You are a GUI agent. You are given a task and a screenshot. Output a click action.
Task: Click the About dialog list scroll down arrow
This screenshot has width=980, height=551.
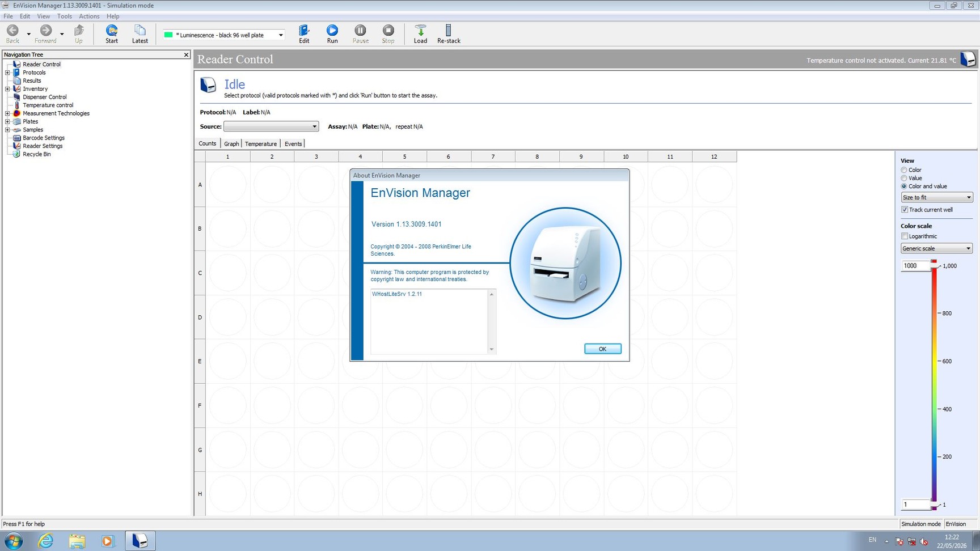pos(491,349)
